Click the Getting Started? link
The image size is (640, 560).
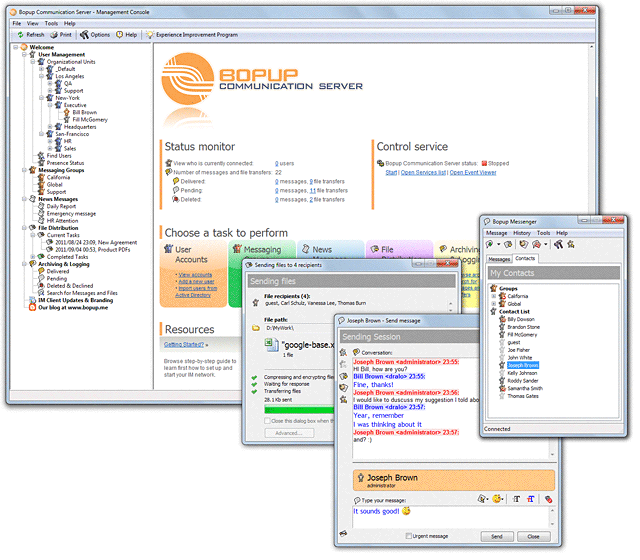[x=184, y=345]
